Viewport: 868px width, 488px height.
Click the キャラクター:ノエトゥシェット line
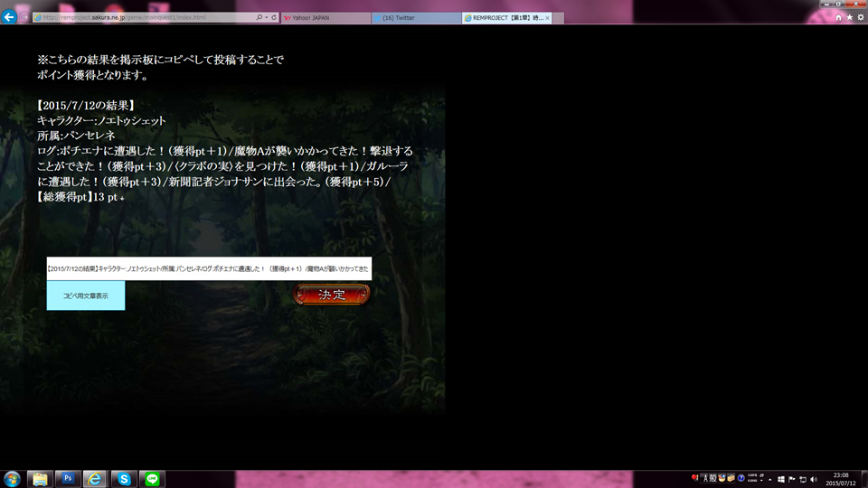[x=101, y=120]
